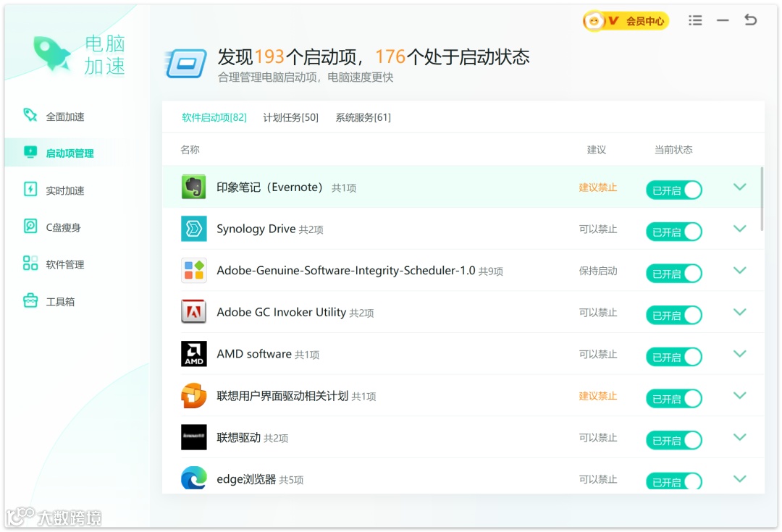Click the 全面加速 sidebar icon
Screen dimensions: 782x532
tap(30, 115)
